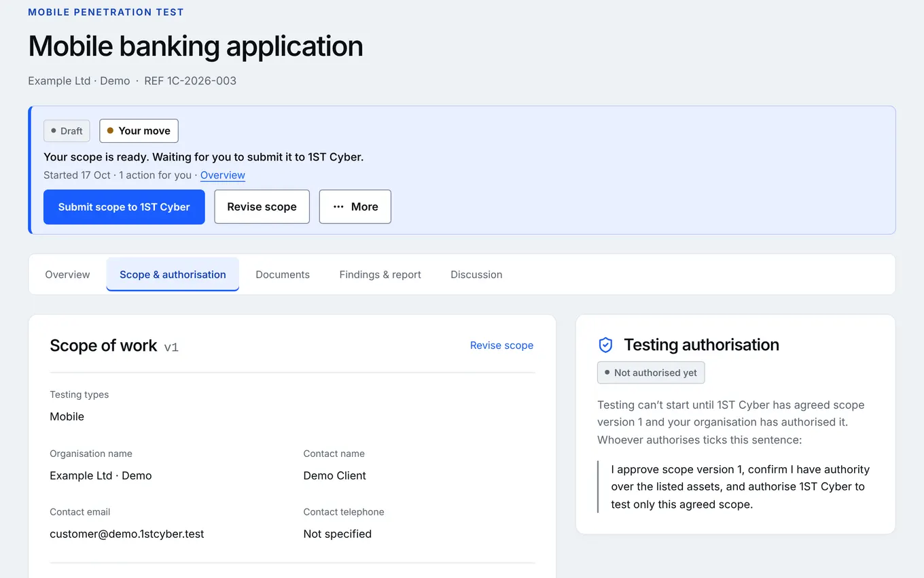Viewport: 924px width, 578px height.
Task: Click email customer@demo.1stcyber.test
Action: pos(127,534)
